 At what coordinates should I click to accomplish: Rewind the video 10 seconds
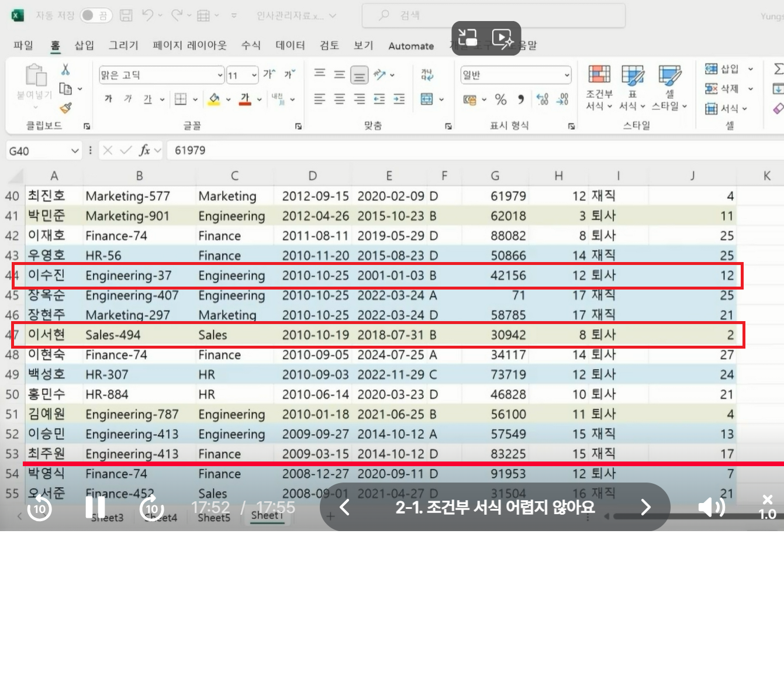pyautogui.click(x=40, y=507)
